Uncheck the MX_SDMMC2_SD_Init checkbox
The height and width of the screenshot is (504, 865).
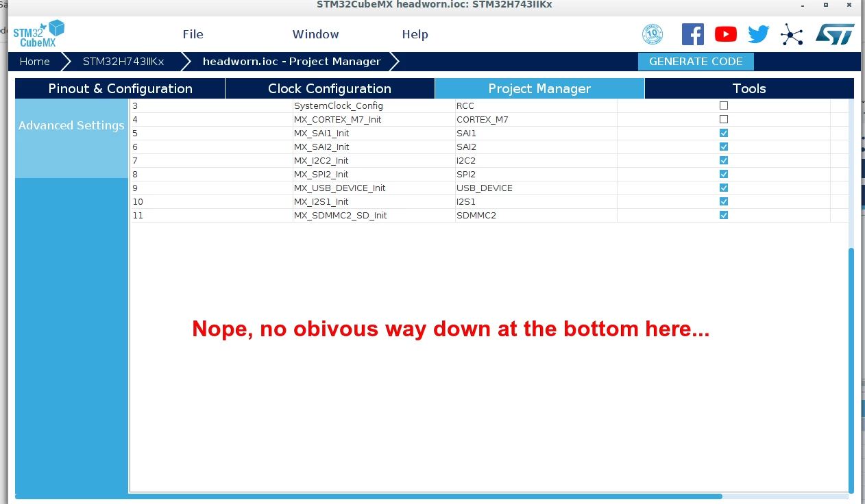click(x=724, y=215)
